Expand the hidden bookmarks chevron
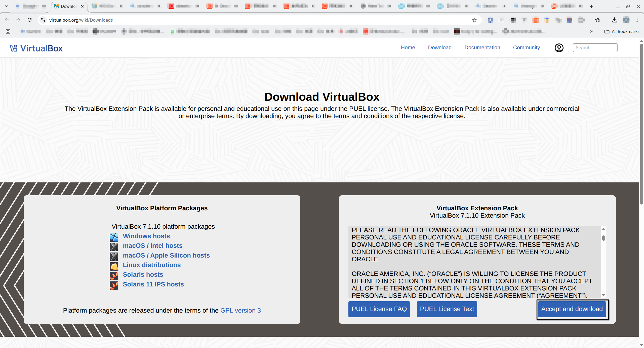 [x=592, y=31]
